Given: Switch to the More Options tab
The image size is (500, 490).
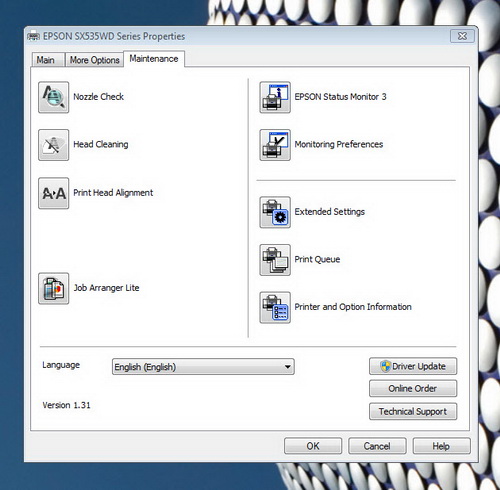Looking at the screenshot, I should 94,60.
